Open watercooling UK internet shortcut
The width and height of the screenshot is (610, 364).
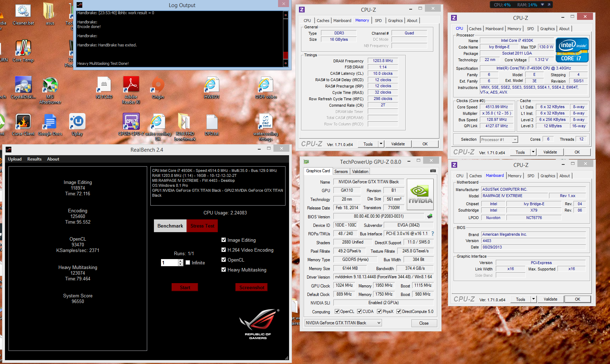click(158, 127)
